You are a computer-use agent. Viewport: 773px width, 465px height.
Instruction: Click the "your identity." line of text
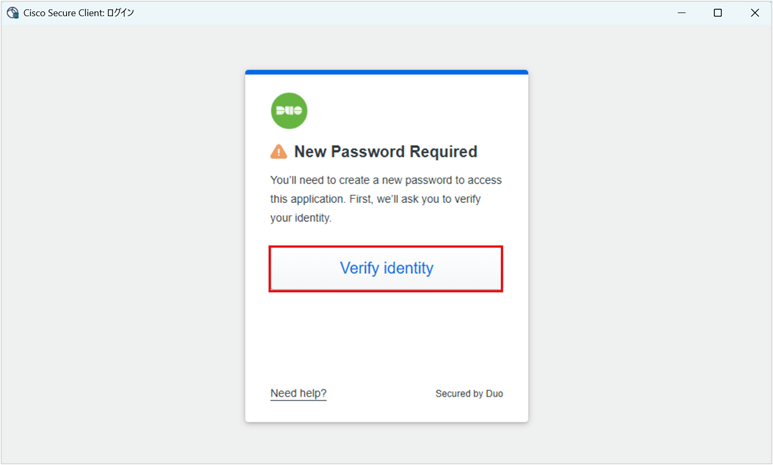click(x=300, y=218)
